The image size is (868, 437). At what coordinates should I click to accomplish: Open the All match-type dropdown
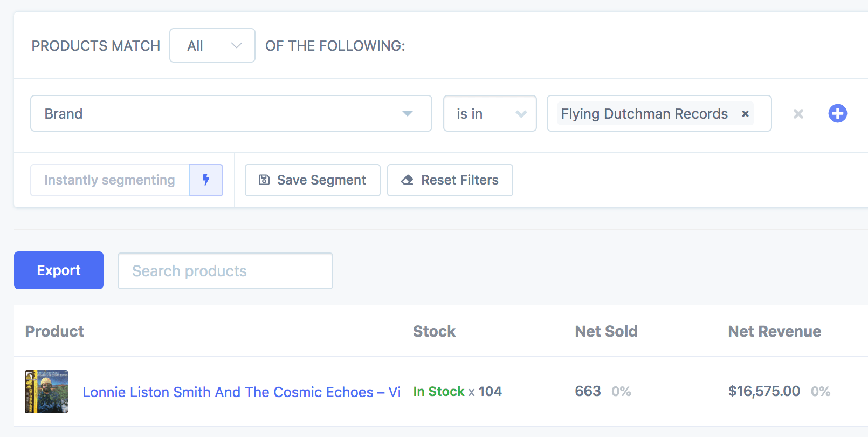(212, 46)
